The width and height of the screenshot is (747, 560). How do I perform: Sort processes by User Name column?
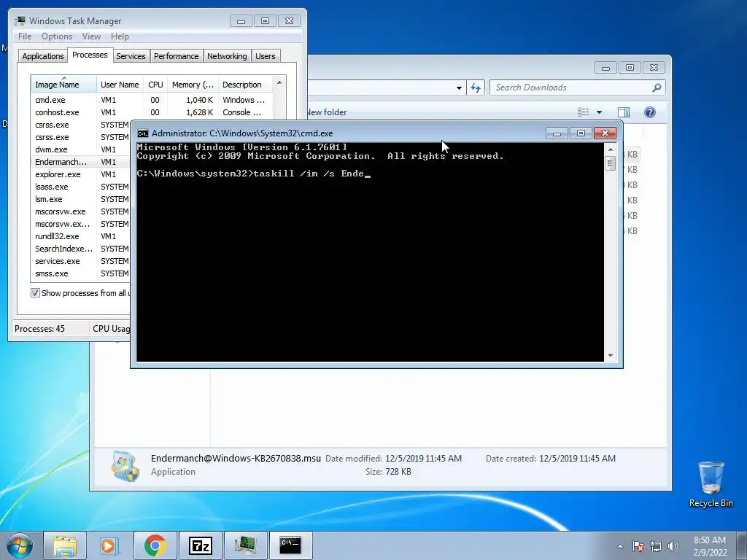point(120,85)
